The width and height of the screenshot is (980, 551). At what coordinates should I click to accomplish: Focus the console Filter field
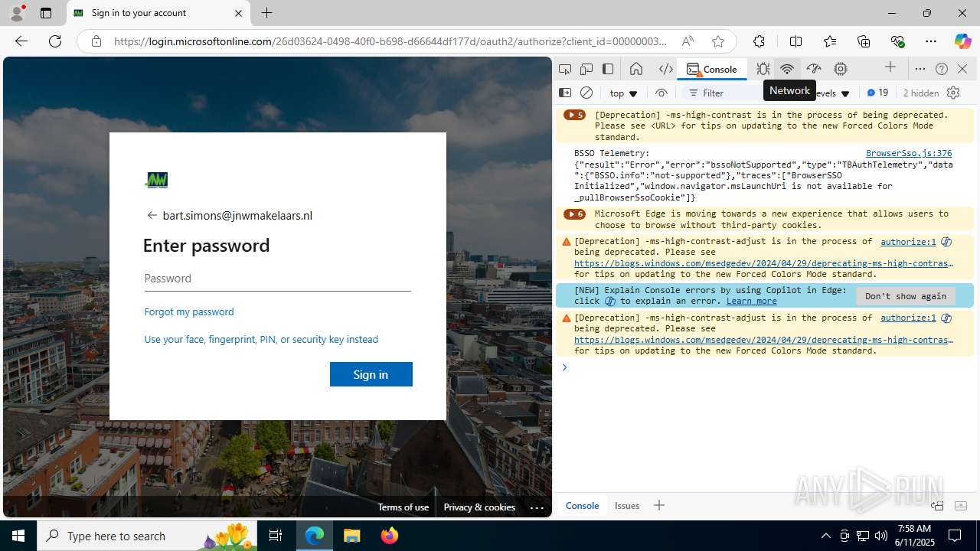click(722, 93)
